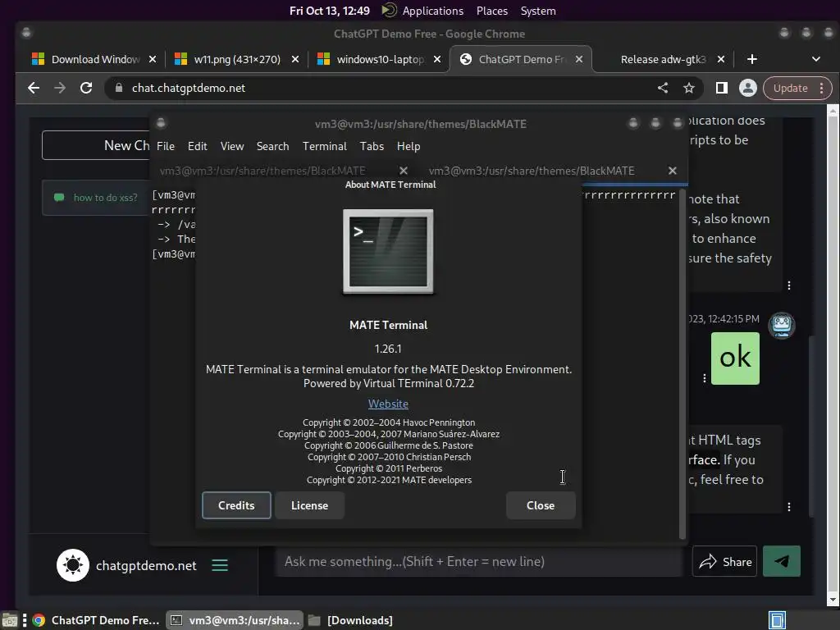Viewport: 840px width, 630px height.
Task: Open the terminal Tabs menu
Action: [x=372, y=146]
